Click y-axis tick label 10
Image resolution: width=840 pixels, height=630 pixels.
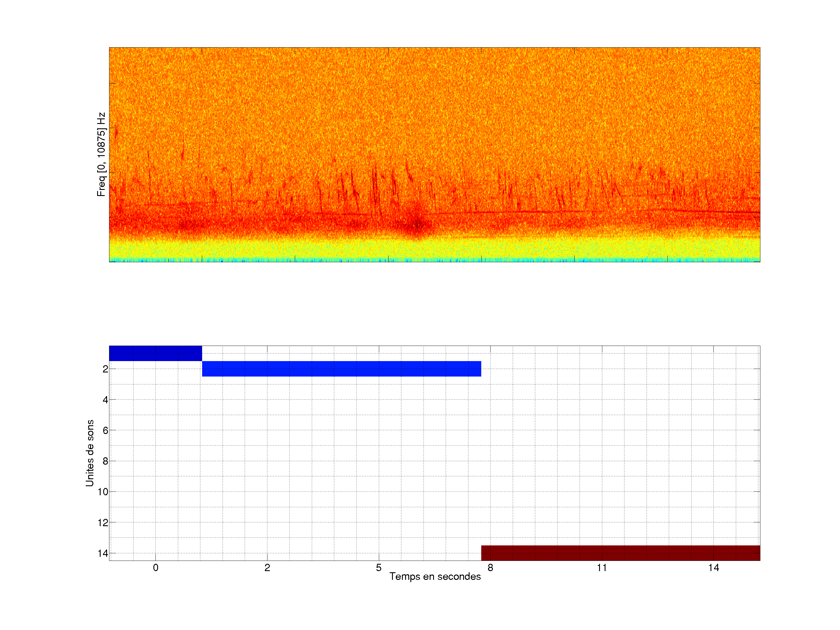(x=103, y=492)
